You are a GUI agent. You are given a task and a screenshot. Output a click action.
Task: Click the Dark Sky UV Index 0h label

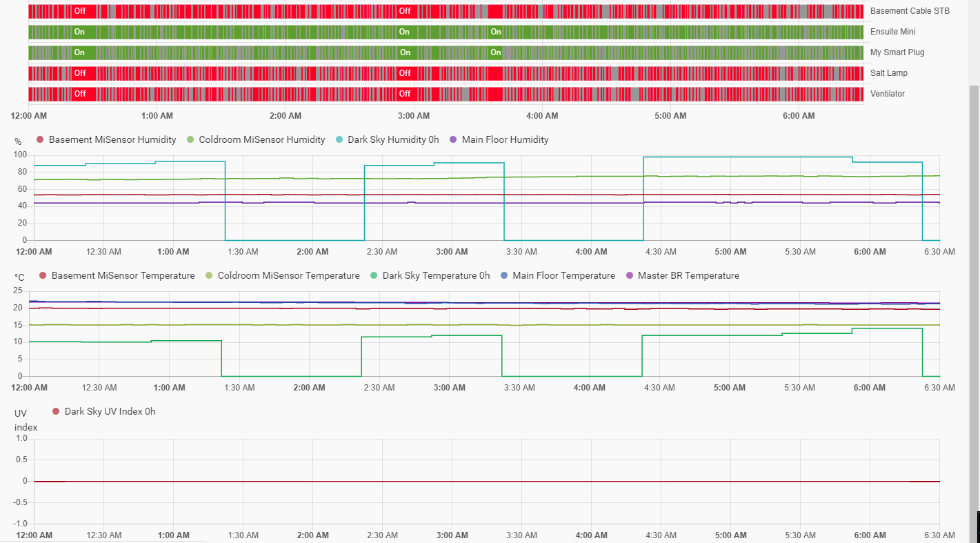[110, 412]
